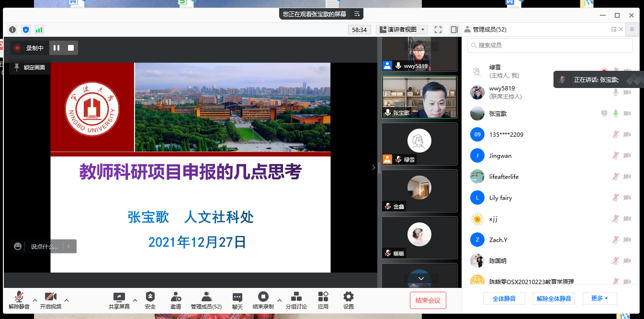This screenshot has height=319, width=644.
Task: Click the Share Screen (共享屏幕) icon
Action: pyautogui.click(x=119, y=297)
